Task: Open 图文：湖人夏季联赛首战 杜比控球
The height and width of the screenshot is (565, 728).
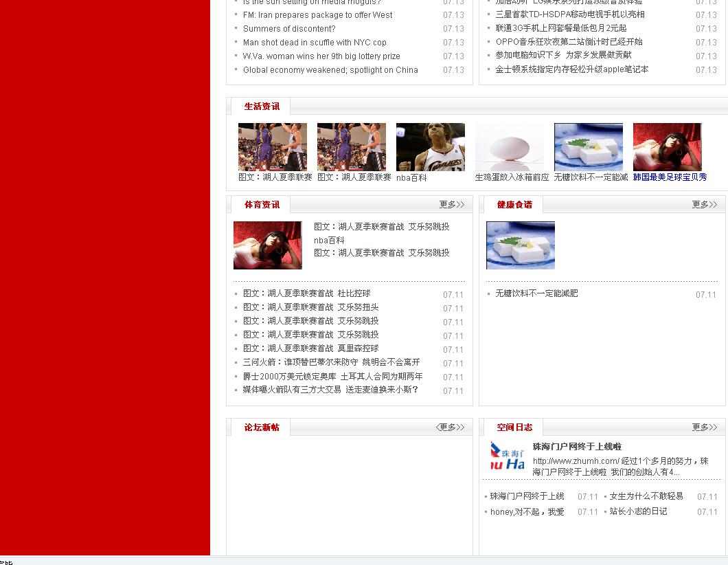Action: click(307, 293)
